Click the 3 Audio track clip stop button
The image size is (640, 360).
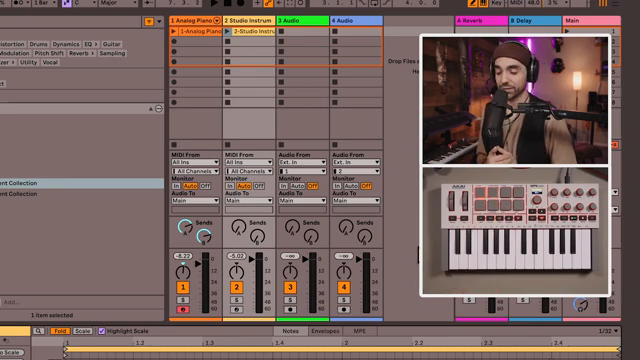[x=281, y=144]
